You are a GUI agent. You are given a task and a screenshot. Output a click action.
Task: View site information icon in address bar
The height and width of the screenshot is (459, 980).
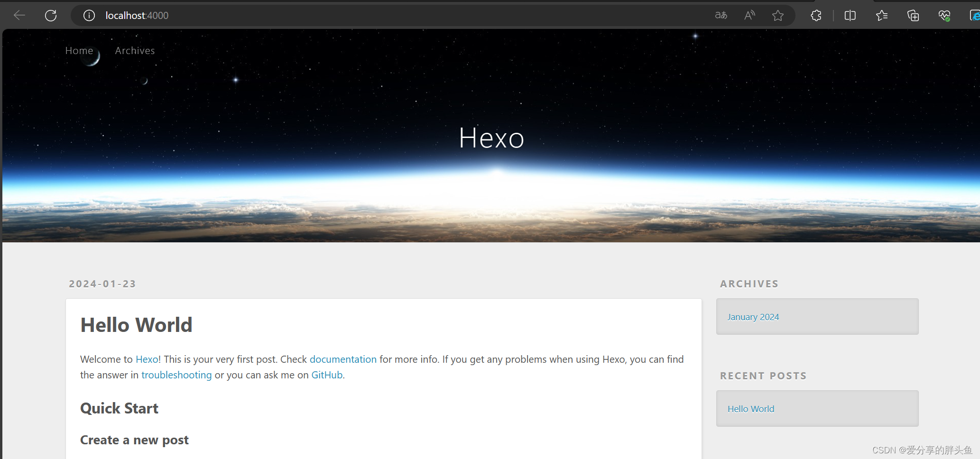point(89,16)
